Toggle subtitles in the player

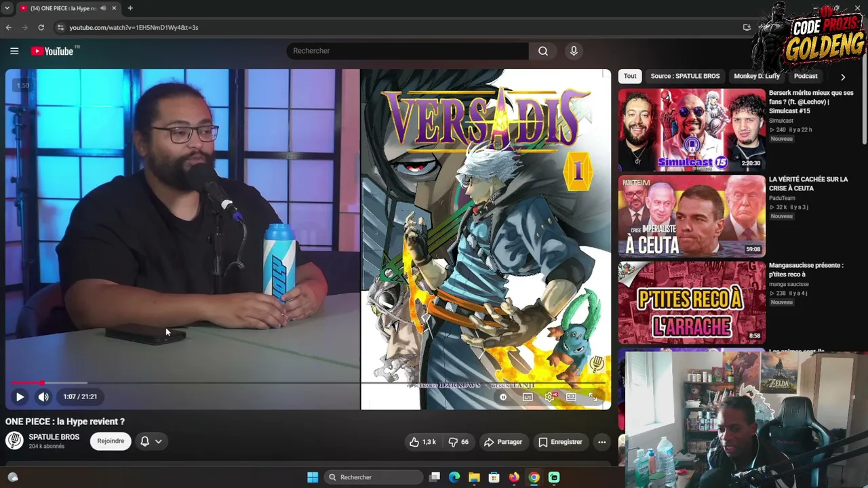(x=528, y=397)
